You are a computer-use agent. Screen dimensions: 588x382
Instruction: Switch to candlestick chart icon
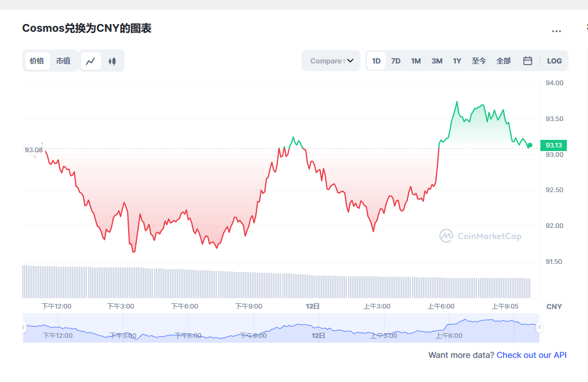(112, 61)
